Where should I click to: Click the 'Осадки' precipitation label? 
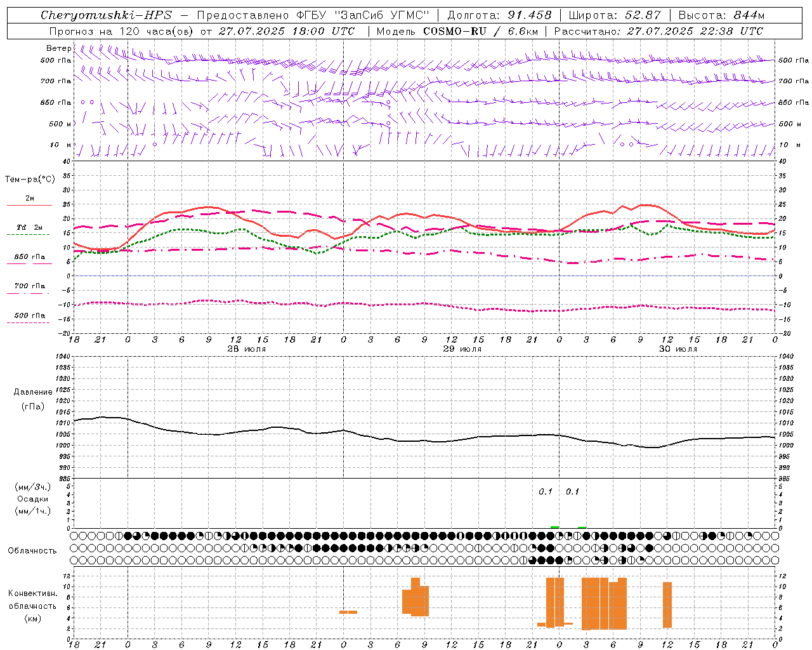click(x=33, y=499)
